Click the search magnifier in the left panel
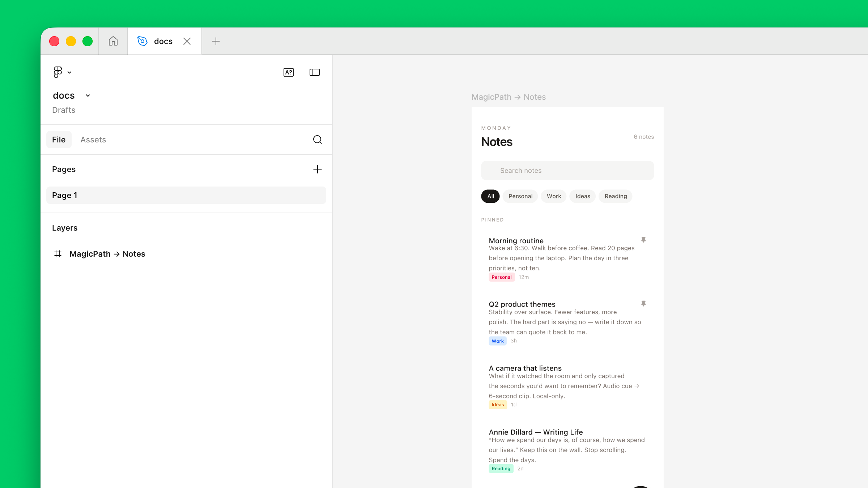The height and width of the screenshot is (488, 868). tap(318, 140)
